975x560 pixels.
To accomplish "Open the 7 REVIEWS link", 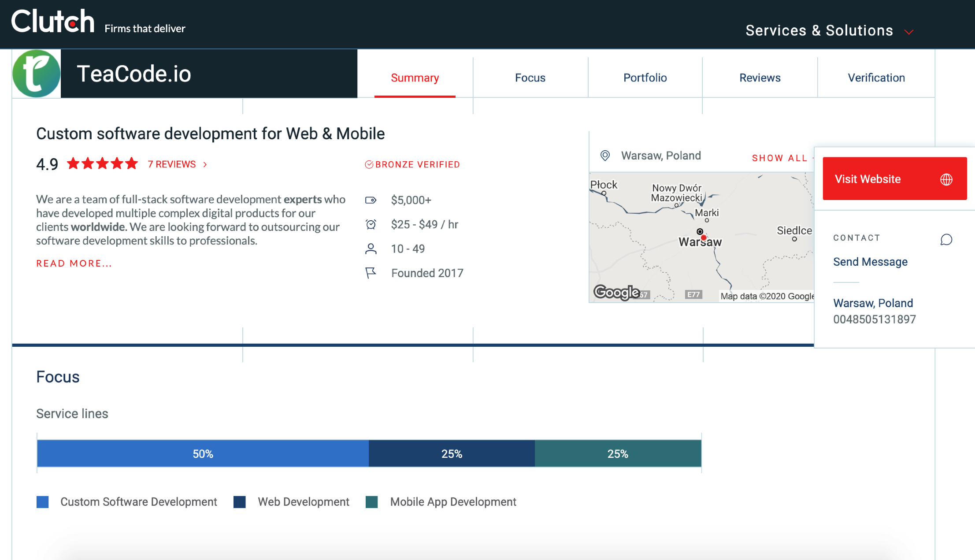I will [172, 164].
